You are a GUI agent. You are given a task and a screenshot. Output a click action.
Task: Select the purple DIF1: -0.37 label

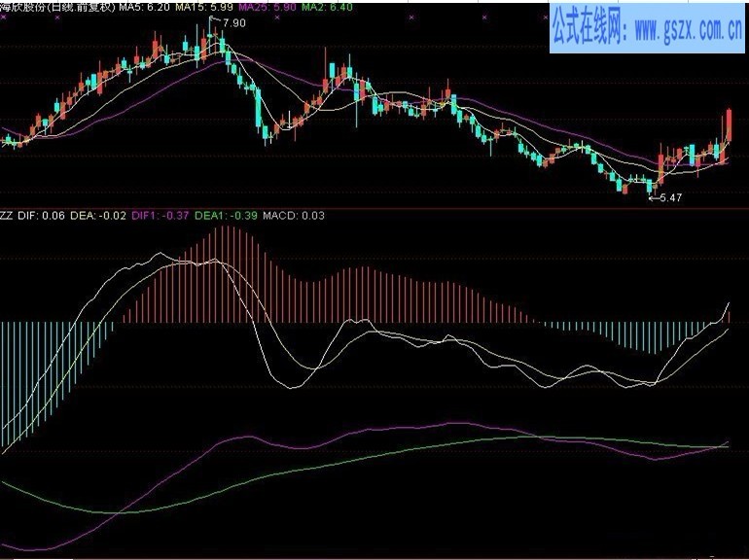[x=160, y=215]
